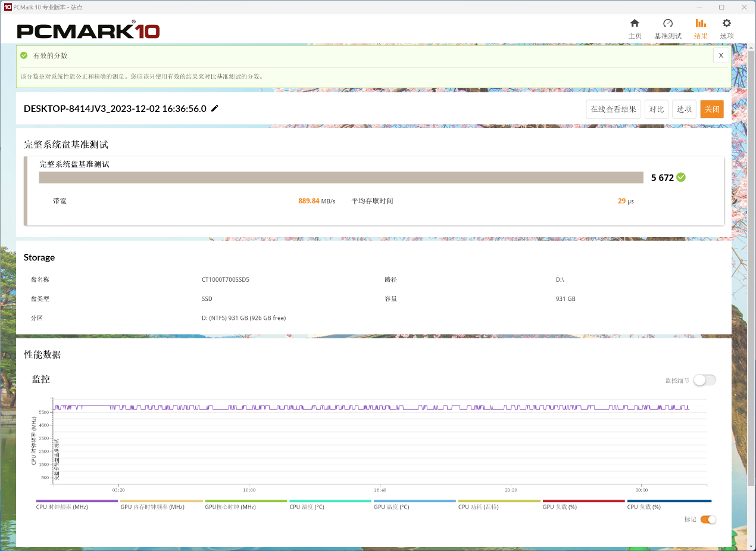Toggle the GPU 负载 legend series

point(560,507)
